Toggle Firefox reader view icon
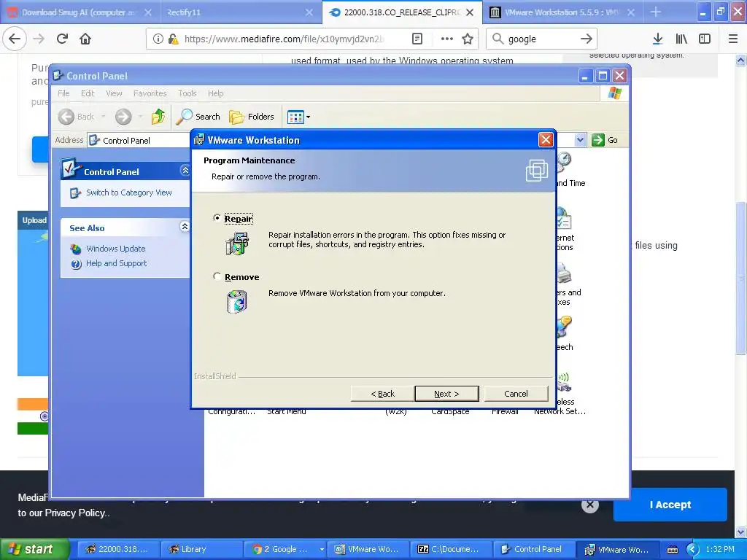The width and height of the screenshot is (747, 560). [417, 39]
